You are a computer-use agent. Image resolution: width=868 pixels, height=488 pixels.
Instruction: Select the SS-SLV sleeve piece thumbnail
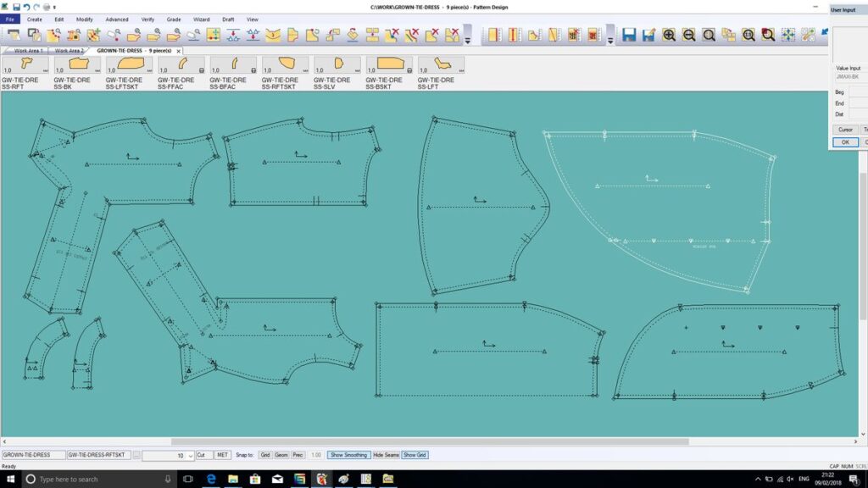pos(337,65)
